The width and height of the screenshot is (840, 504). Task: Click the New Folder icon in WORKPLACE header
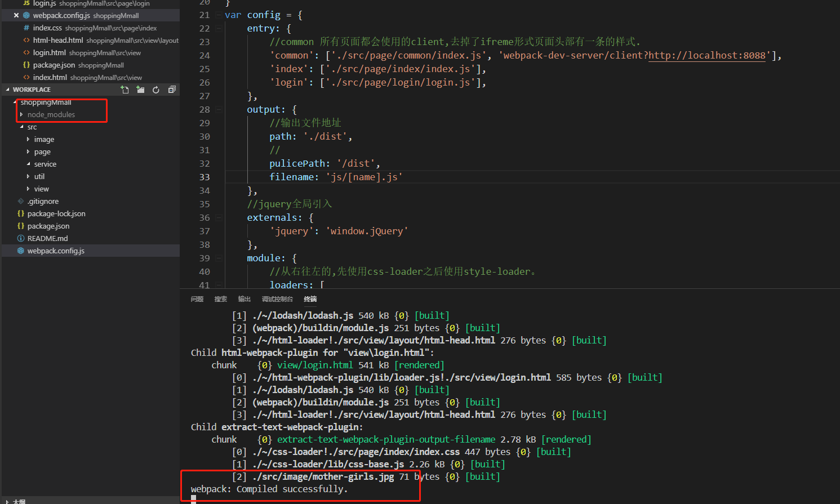pos(140,90)
